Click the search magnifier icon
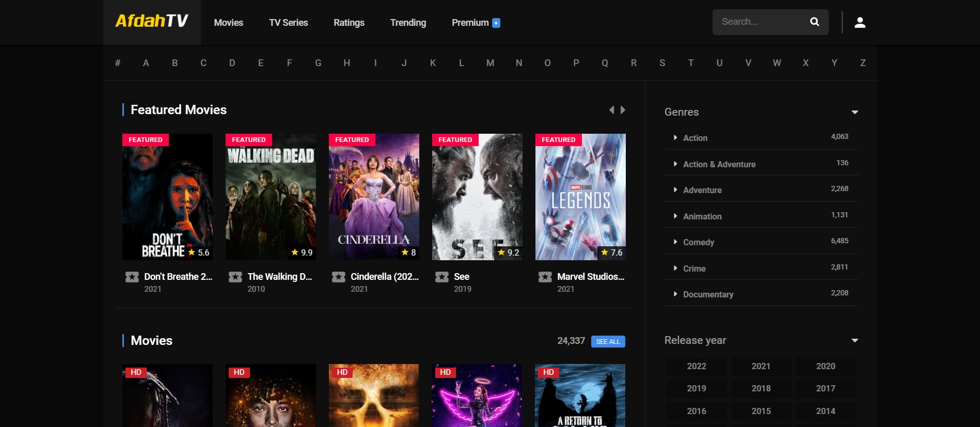Image resolution: width=980 pixels, height=427 pixels. 814,22
